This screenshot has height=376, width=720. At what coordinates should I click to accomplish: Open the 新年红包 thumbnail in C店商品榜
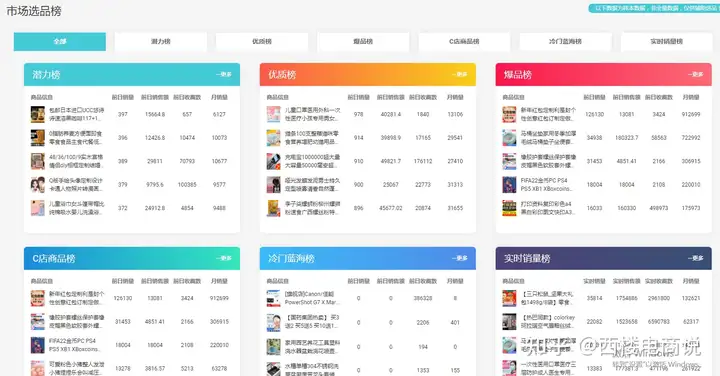click(38, 298)
